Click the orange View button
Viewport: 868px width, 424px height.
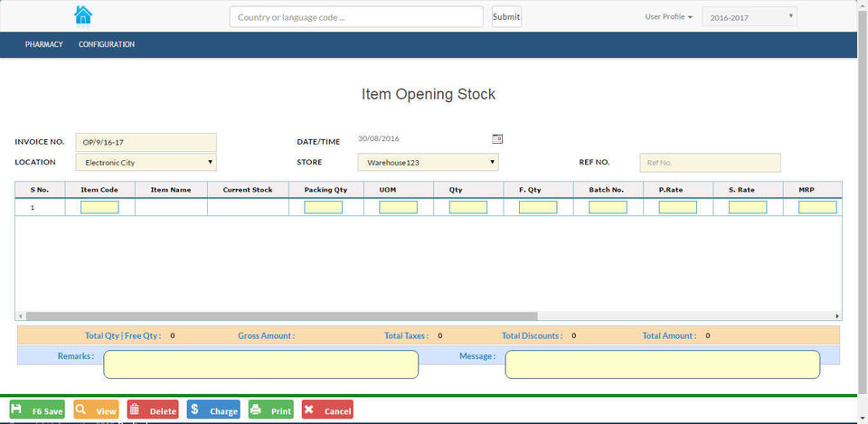(96, 410)
